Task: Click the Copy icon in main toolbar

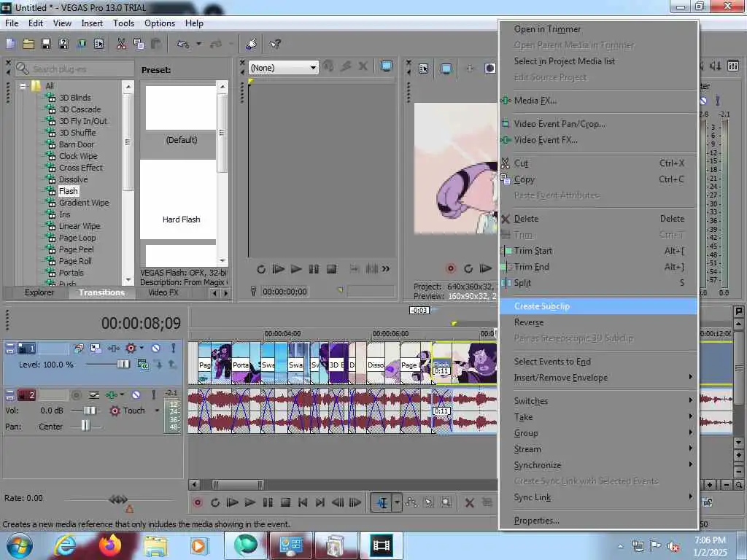Action: point(139,44)
